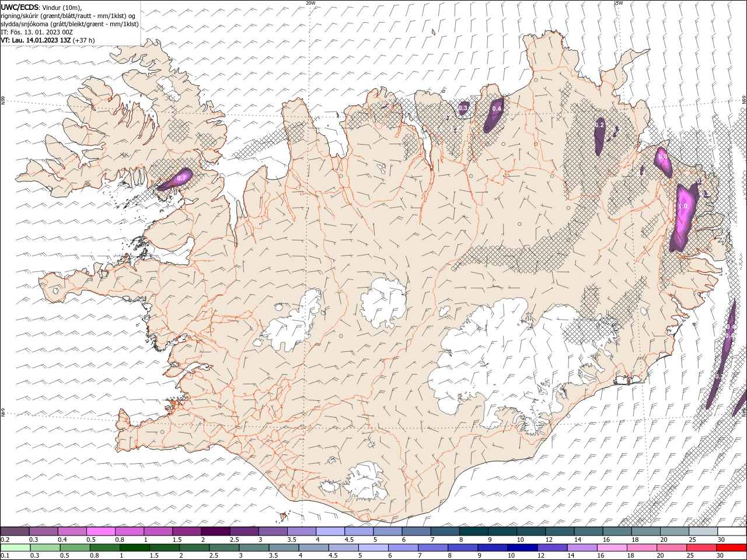Click the 0.7 precipitation label on the map
Screen dimensions: 747x560
coord(181,177)
